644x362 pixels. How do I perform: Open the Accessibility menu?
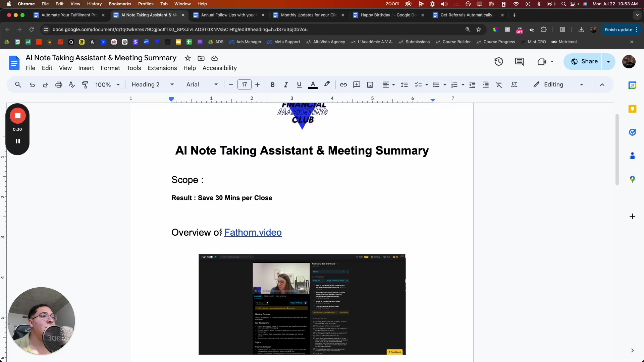tap(220, 68)
